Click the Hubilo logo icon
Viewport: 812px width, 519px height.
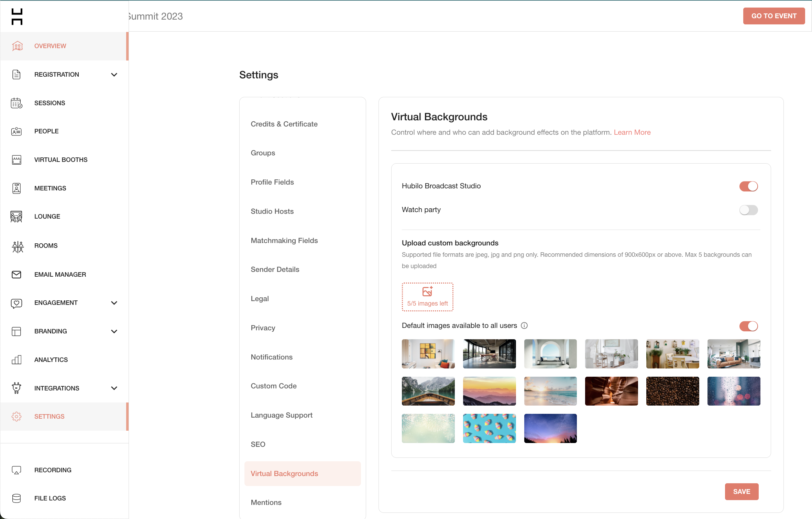pyautogui.click(x=17, y=16)
